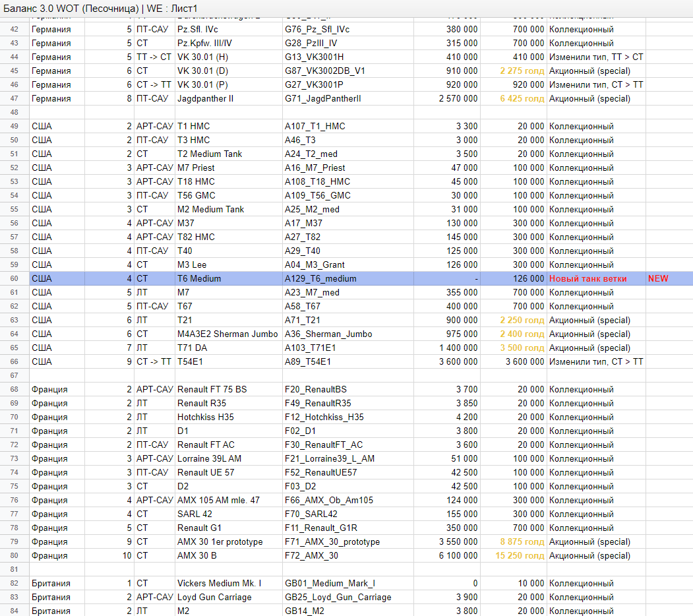Select the cell 'Renault G1'
This screenshot has width=693, height=616.
(229, 528)
